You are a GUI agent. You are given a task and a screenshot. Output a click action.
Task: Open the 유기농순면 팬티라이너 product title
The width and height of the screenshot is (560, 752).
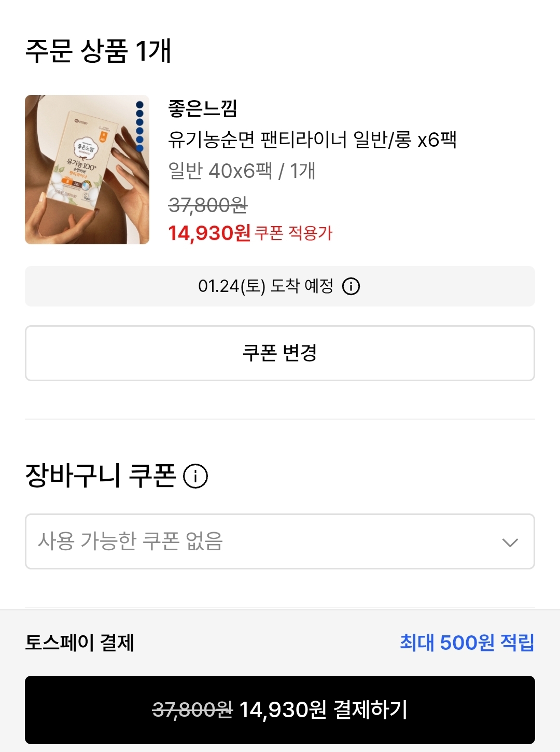(312, 140)
